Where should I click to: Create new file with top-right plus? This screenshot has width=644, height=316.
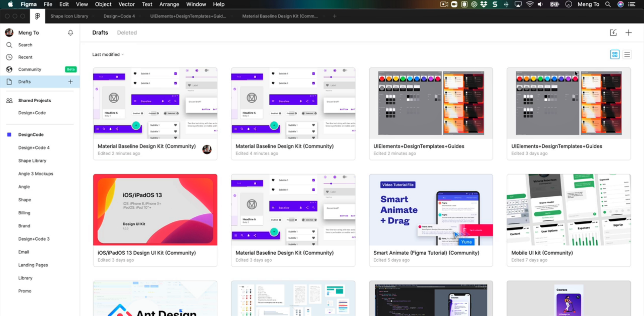point(629,33)
